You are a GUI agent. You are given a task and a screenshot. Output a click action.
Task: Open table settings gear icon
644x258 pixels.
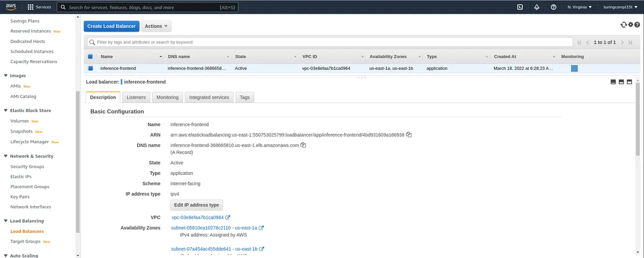click(631, 25)
